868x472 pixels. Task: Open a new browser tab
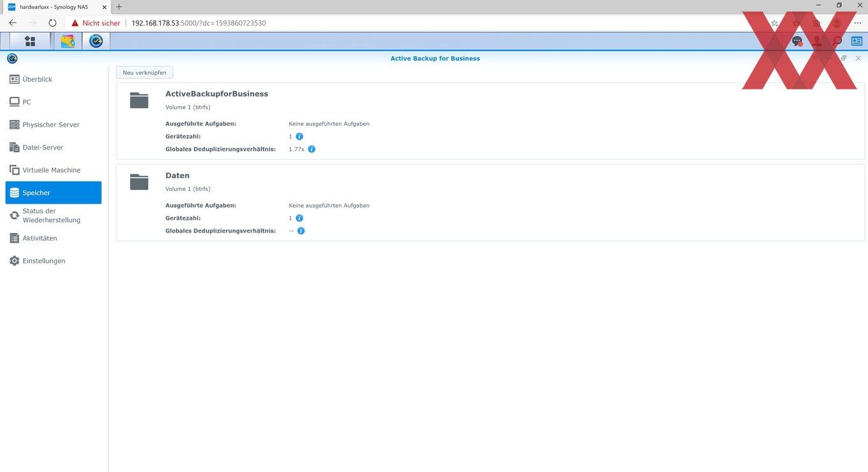click(x=119, y=7)
